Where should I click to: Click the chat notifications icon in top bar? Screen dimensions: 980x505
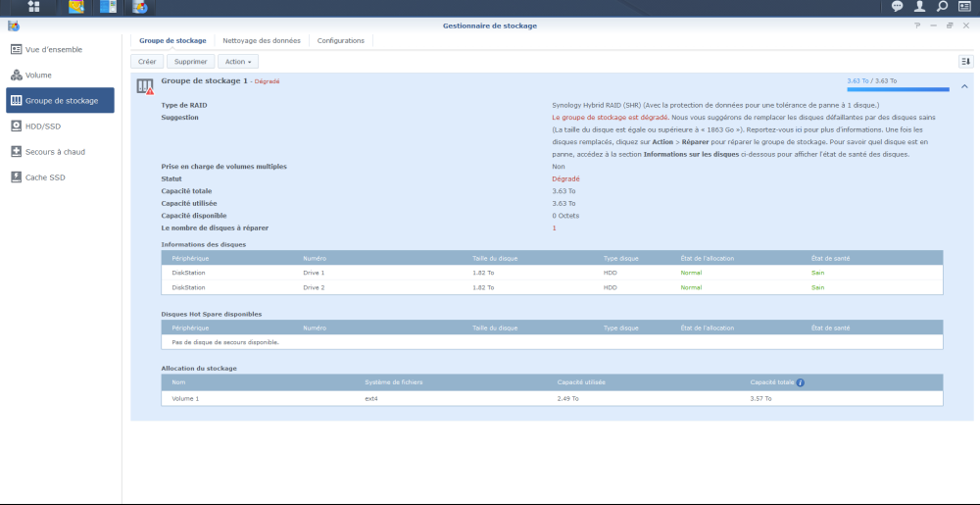click(897, 7)
